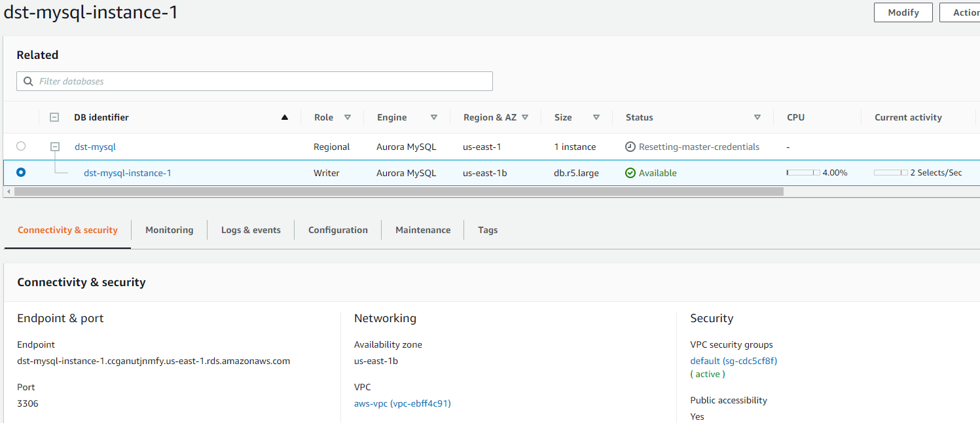Screen dimensions: 980x423
Task: Click the Networking subheading
Action: 385,318
